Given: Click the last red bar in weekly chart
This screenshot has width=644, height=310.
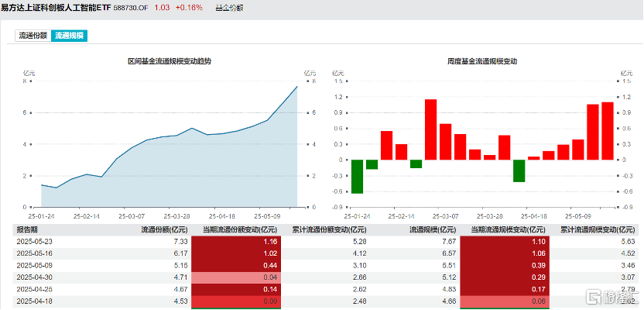Looking at the screenshot, I should (x=608, y=131).
